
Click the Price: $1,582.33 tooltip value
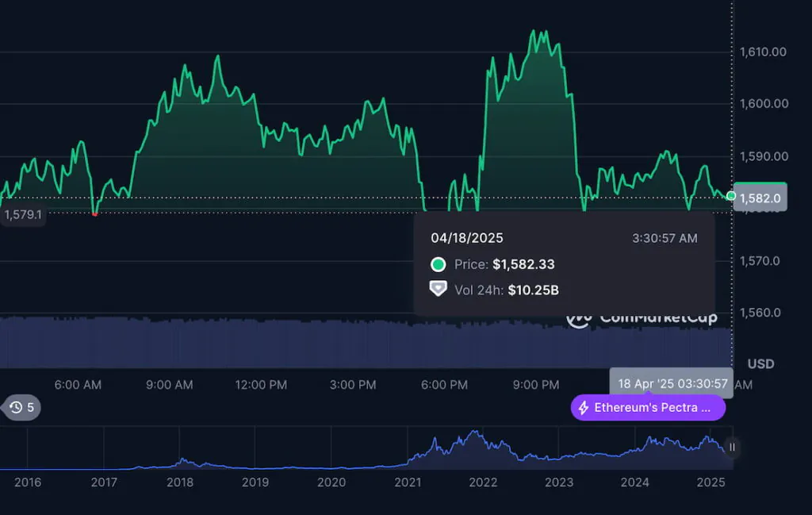(x=523, y=264)
